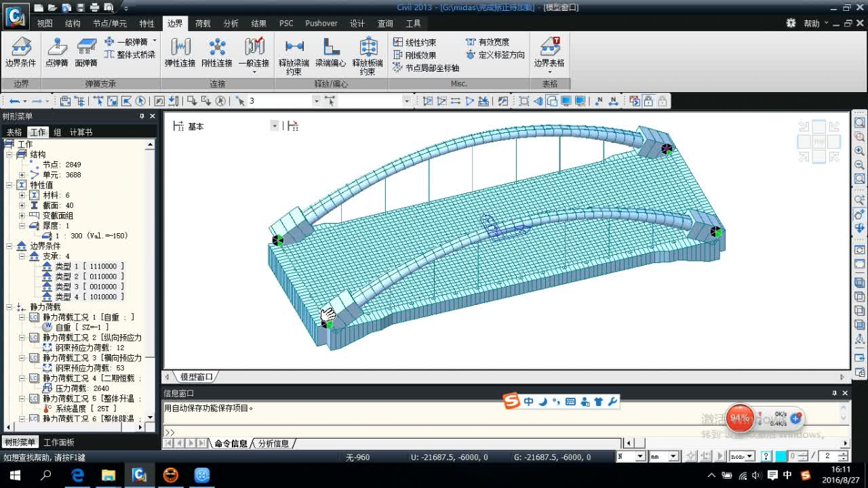Select the 模型窗口 view tab

[x=196, y=377]
